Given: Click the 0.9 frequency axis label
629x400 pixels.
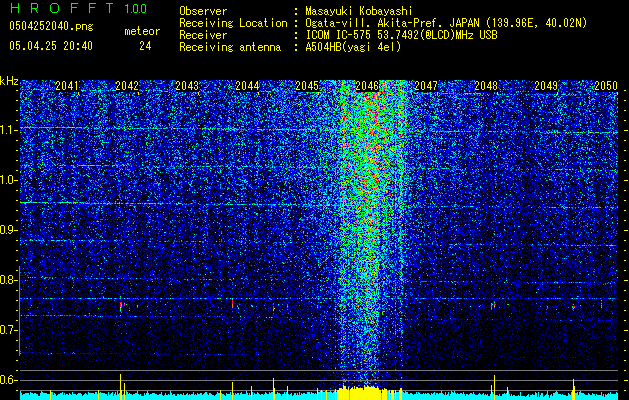Looking at the screenshot, I should pyautogui.click(x=8, y=230).
